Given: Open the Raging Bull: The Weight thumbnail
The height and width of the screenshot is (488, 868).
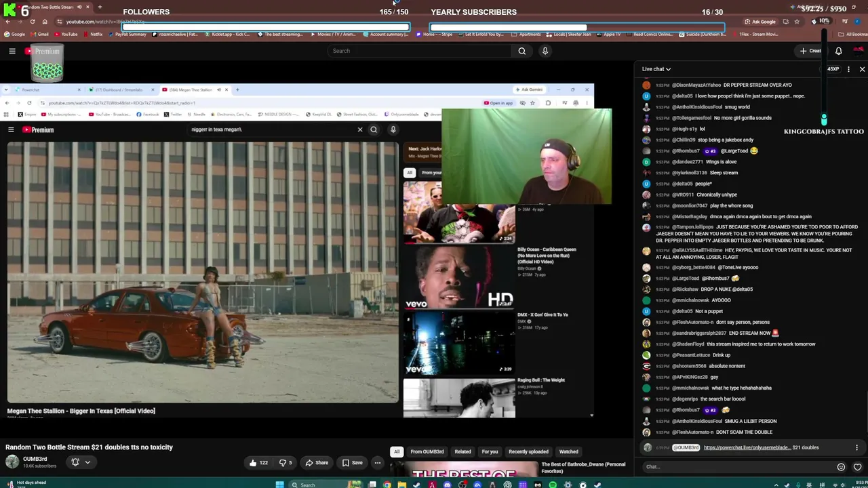Looking at the screenshot, I should click(459, 399).
